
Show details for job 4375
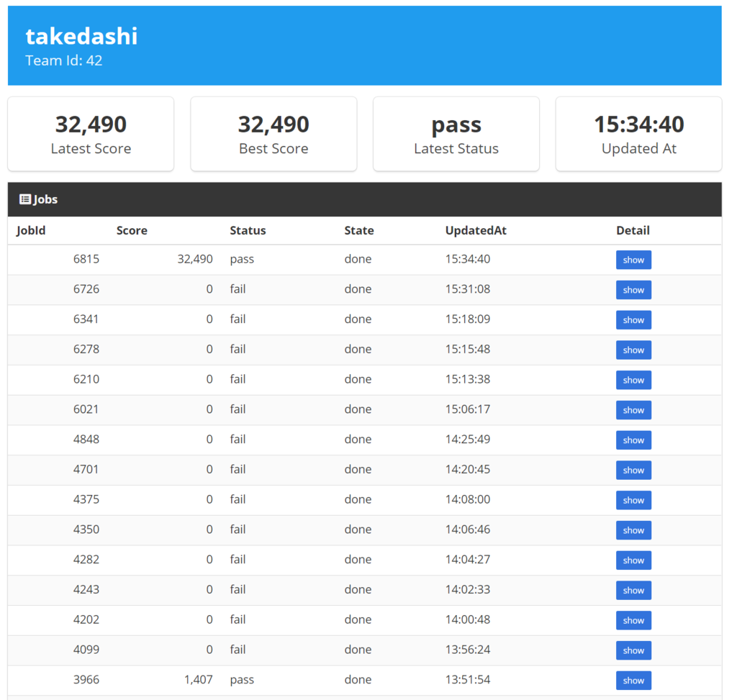(633, 500)
